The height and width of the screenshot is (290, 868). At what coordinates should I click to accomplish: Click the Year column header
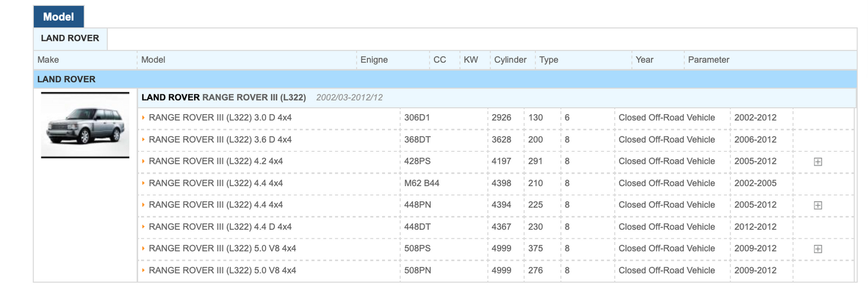coord(645,59)
